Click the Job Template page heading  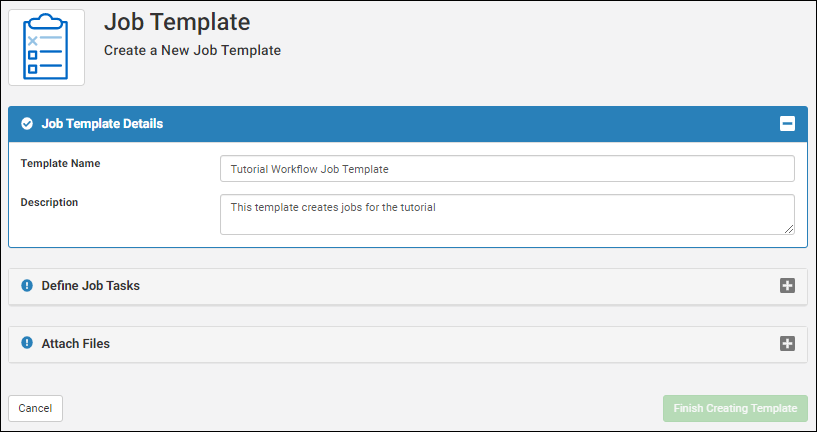tap(177, 20)
